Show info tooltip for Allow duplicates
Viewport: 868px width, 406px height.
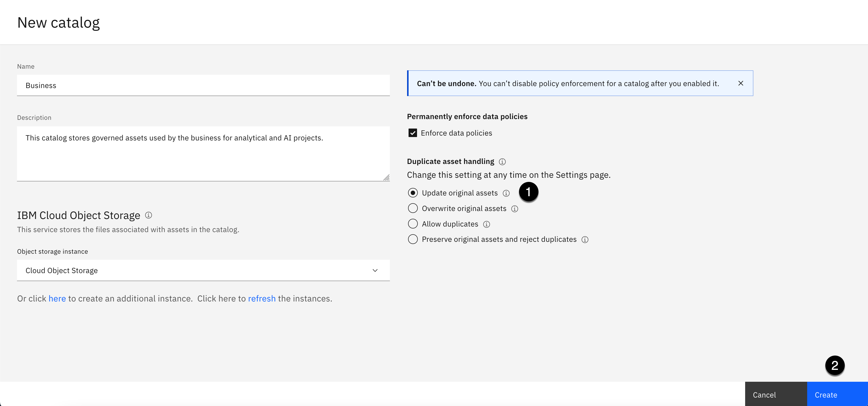point(487,224)
